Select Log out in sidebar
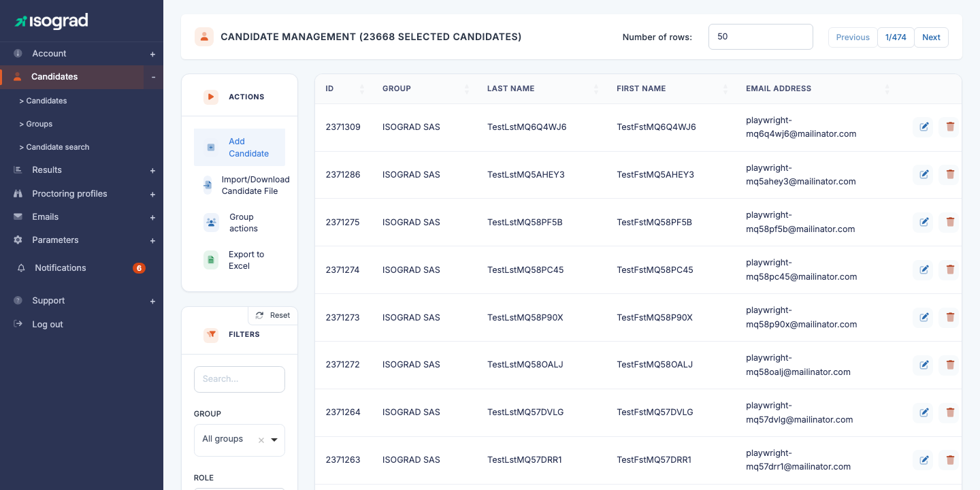This screenshot has width=980, height=490. tap(48, 325)
